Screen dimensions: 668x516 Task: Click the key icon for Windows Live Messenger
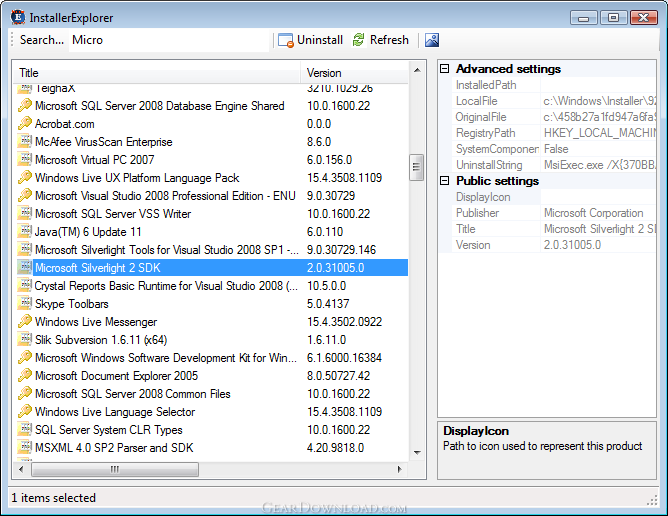[25, 321]
